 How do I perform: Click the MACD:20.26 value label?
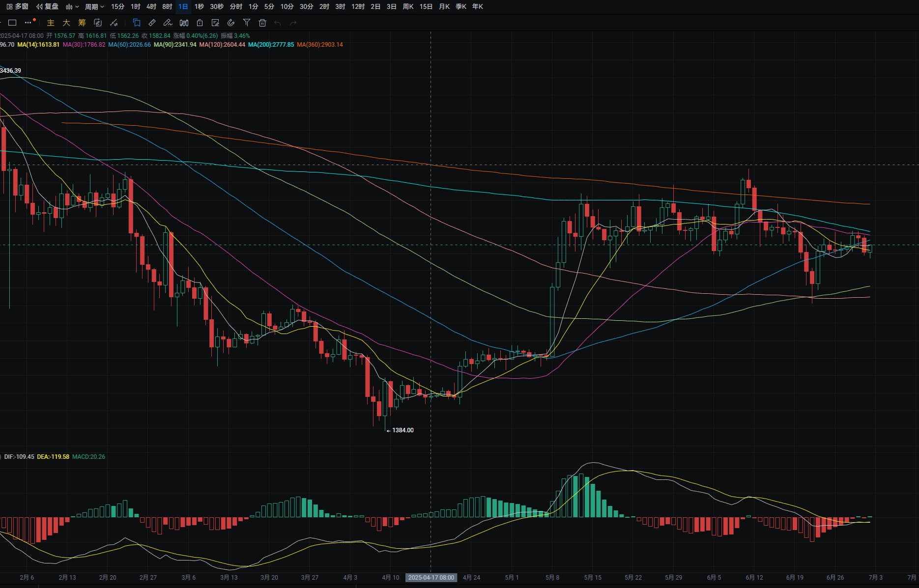[x=88, y=457]
